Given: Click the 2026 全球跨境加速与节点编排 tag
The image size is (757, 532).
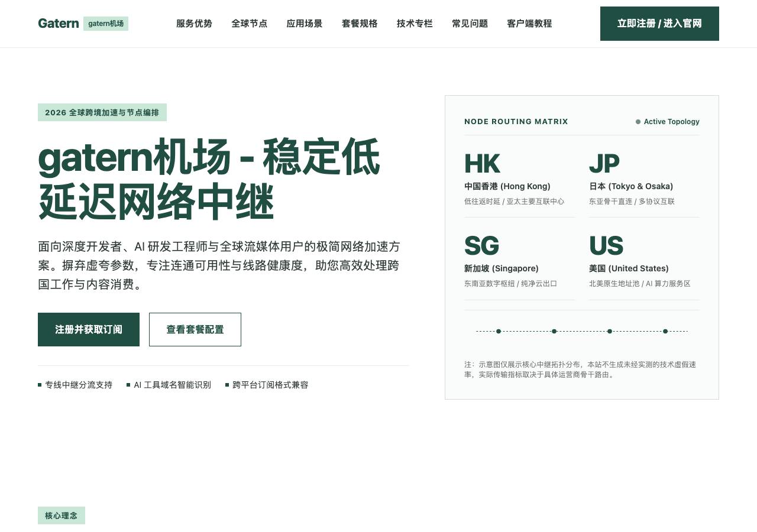Looking at the screenshot, I should click(x=102, y=112).
